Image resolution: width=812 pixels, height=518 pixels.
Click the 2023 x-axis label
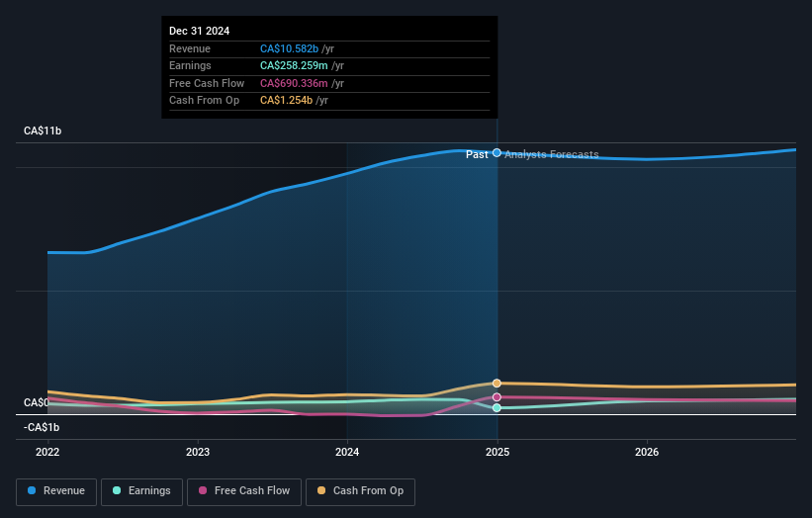(198, 453)
